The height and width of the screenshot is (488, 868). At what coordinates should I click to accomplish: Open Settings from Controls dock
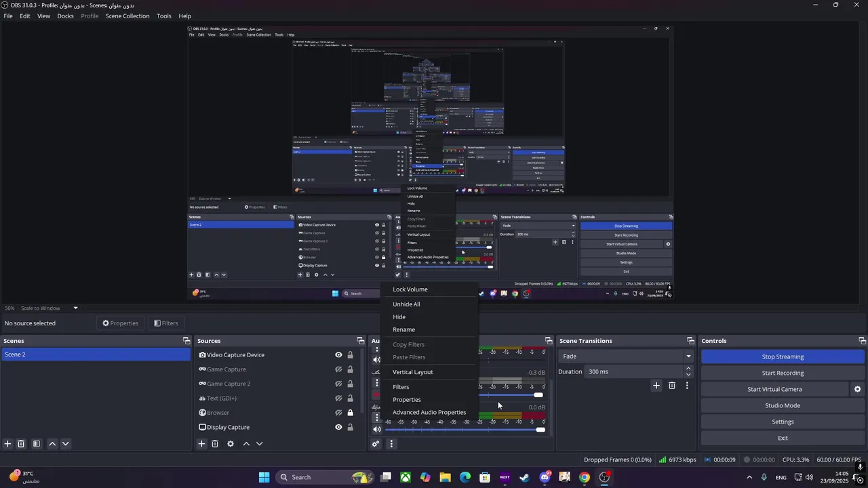pyautogui.click(x=783, y=422)
